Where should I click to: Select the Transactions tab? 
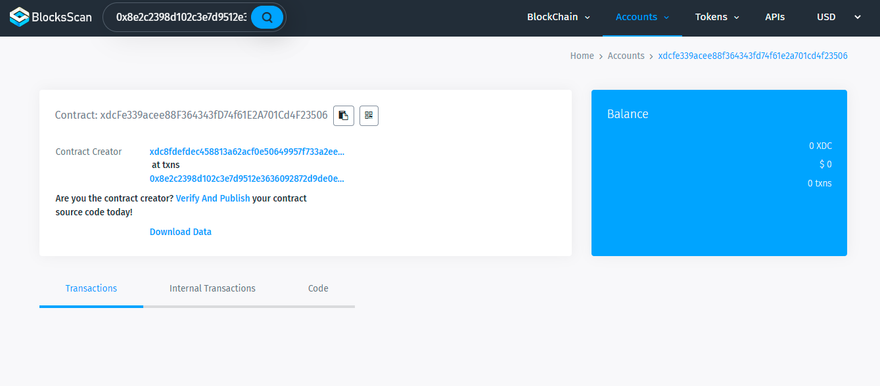[91, 288]
